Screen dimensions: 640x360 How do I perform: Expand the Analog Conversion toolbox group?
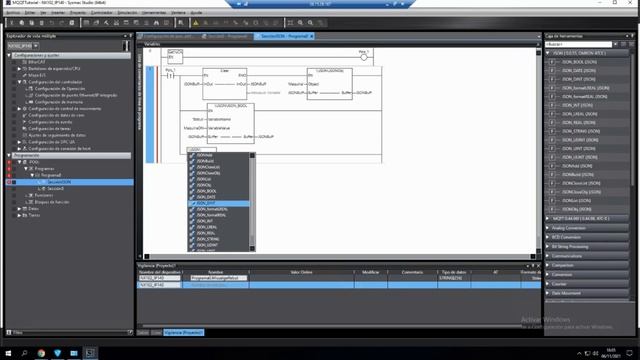548,228
